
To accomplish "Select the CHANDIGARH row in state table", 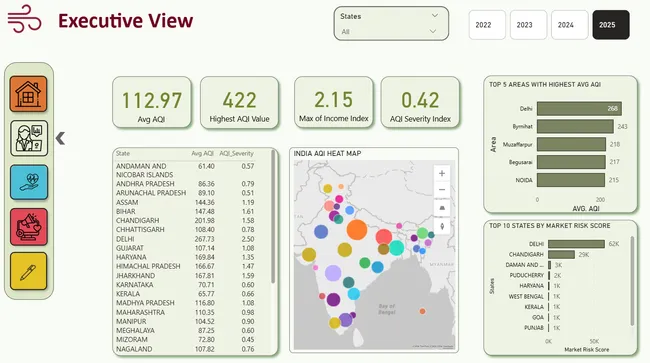I will tap(185, 220).
